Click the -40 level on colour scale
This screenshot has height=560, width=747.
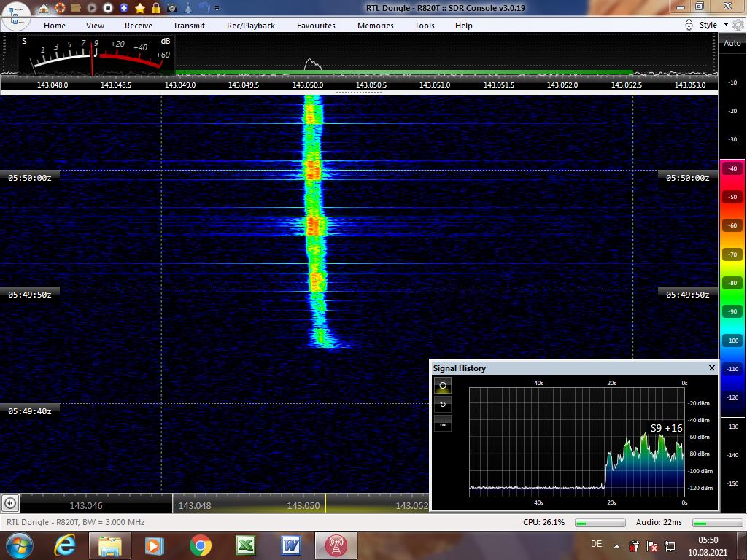pos(732,168)
